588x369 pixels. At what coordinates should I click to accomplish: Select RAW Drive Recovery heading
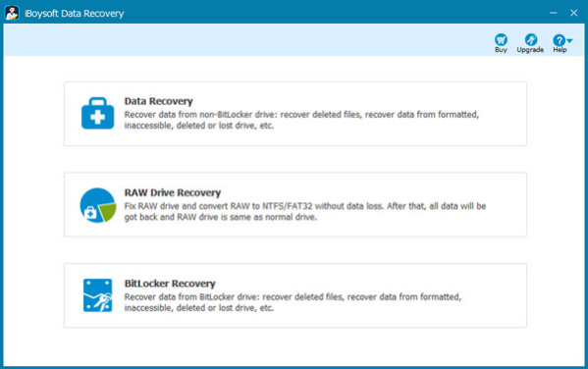(x=173, y=192)
